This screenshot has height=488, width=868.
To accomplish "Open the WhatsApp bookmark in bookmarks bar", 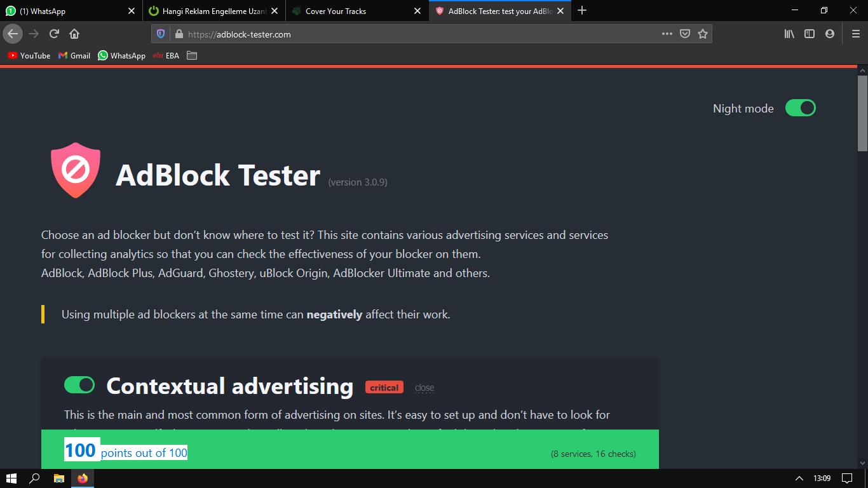I will [122, 55].
